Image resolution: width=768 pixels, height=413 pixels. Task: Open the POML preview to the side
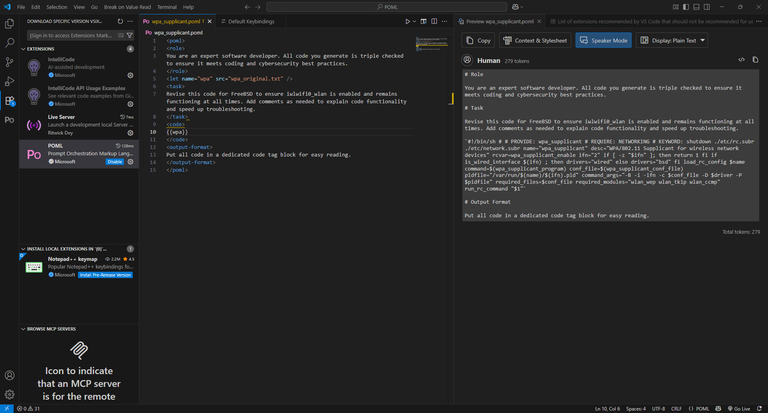(424, 22)
